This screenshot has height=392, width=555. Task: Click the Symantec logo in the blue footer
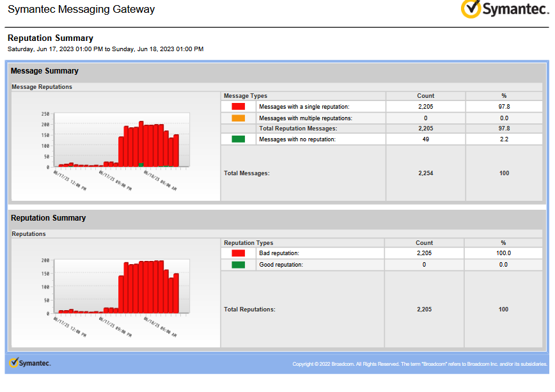[30, 363]
